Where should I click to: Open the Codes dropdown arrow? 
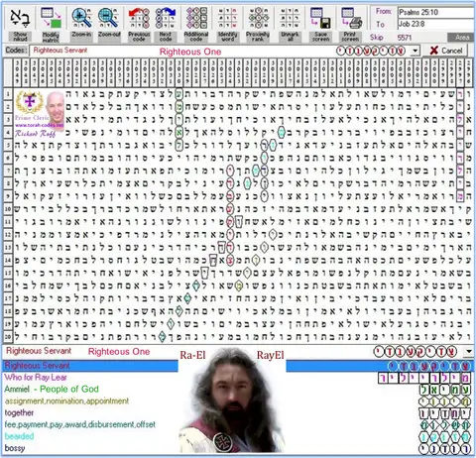(x=415, y=51)
